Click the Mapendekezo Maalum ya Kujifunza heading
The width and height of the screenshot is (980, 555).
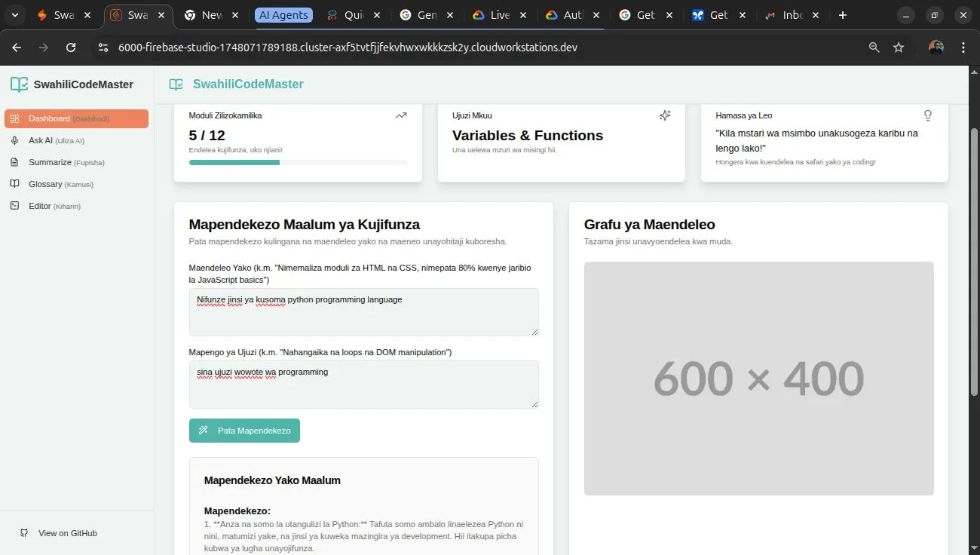click(305, 225)
